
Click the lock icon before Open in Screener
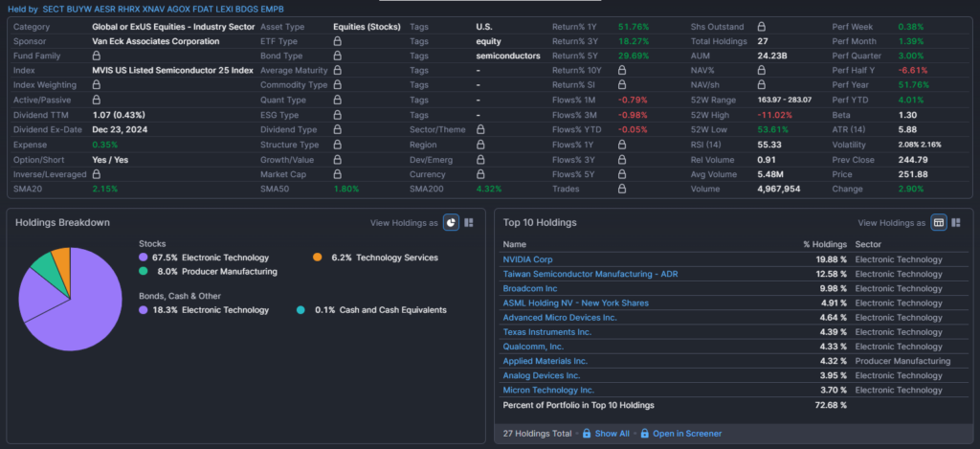pos(644,434)
